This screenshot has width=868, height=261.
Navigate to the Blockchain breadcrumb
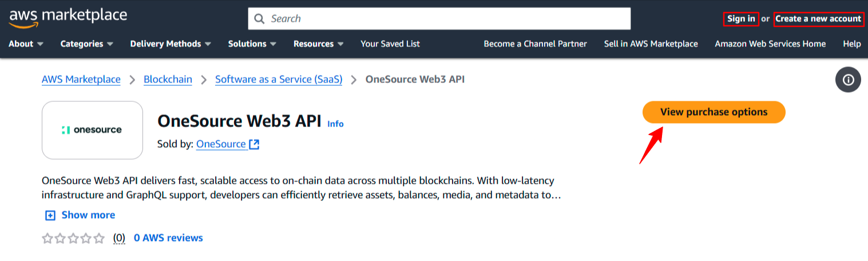click(x=168, y=80)
